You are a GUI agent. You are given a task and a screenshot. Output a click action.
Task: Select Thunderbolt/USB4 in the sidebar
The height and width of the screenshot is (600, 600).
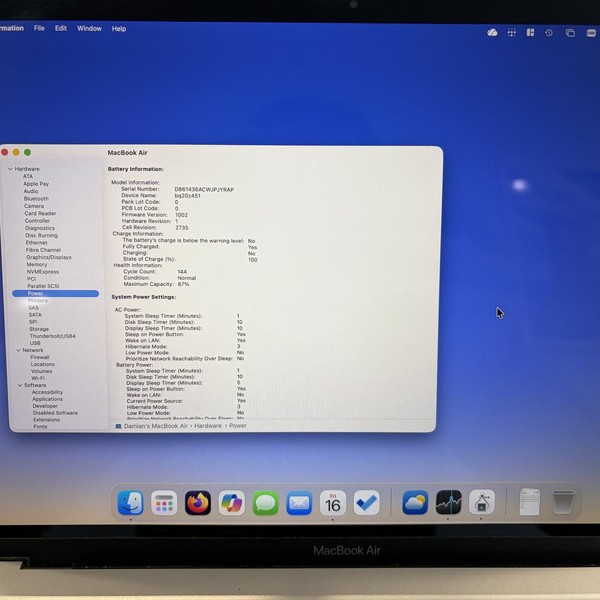click(52, 336)
